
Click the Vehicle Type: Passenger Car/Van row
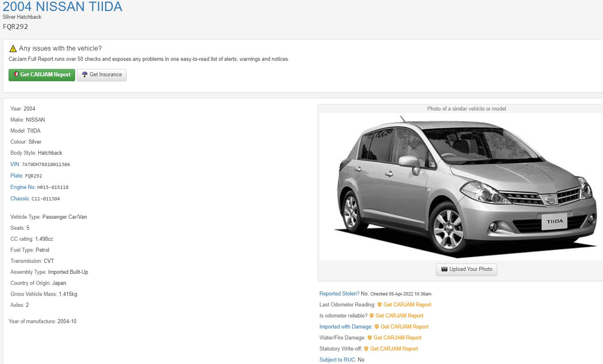coord(49,217)
